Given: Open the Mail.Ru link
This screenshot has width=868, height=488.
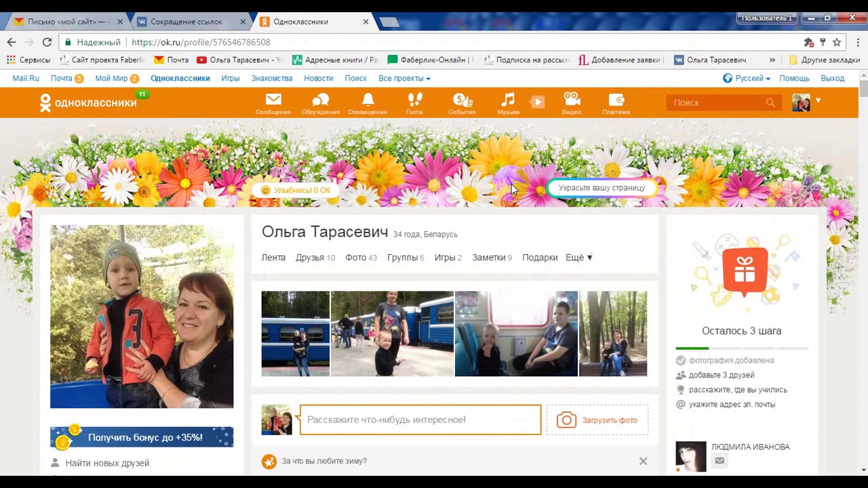Looking at the screenshot, I should [26, 79].
